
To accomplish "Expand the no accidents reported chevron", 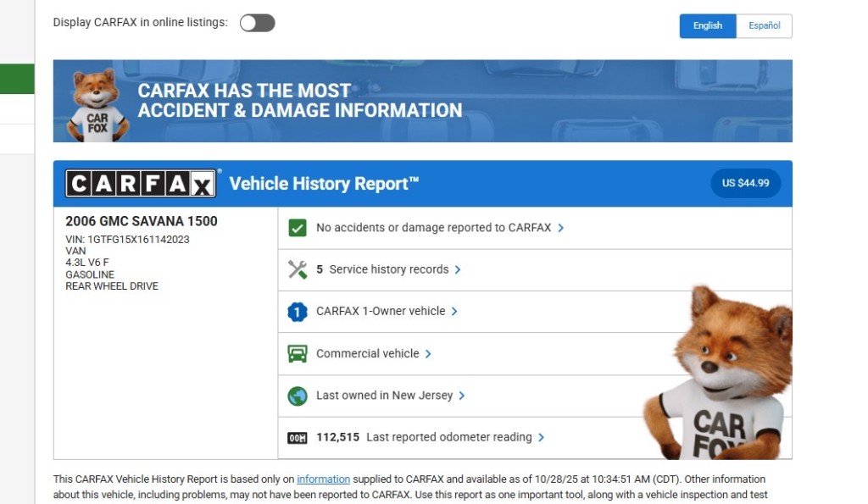I will (561, 228).
